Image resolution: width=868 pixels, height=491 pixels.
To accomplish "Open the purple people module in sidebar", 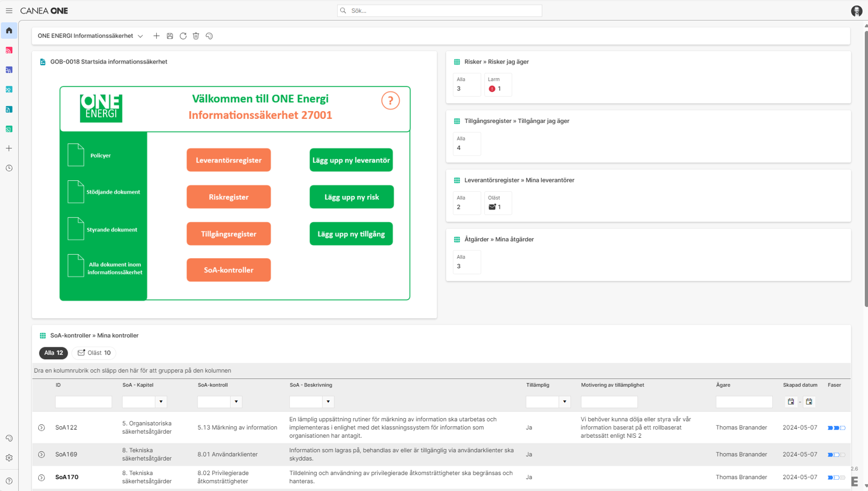I will 9,70.
